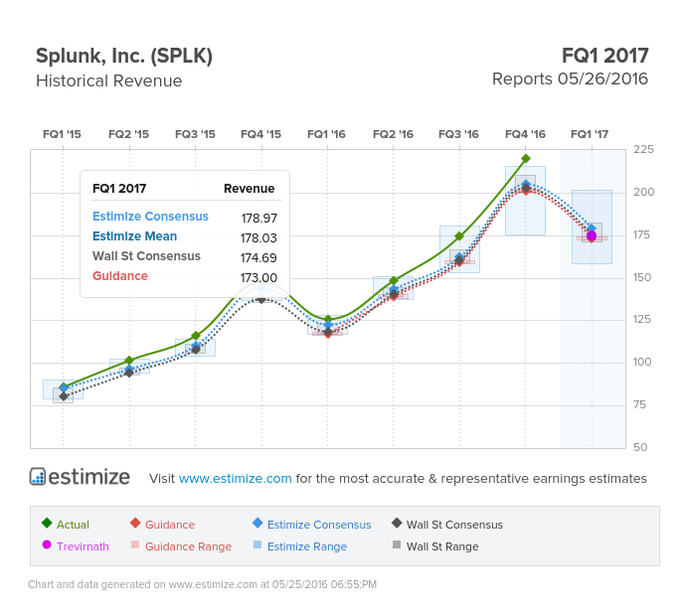
Task: Select the FQ4 '15 axis label
Action: pyautogui.click(x=261, y=134)
